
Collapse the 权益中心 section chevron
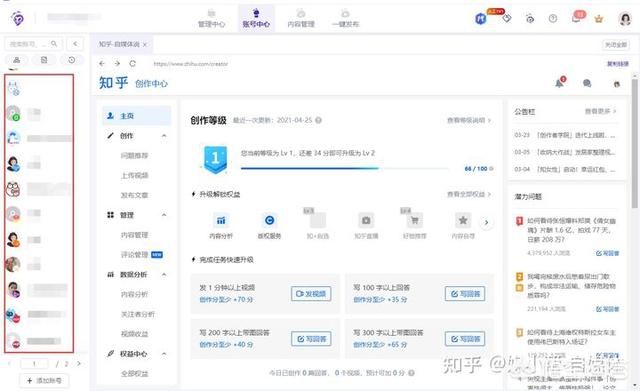[164, 354]
